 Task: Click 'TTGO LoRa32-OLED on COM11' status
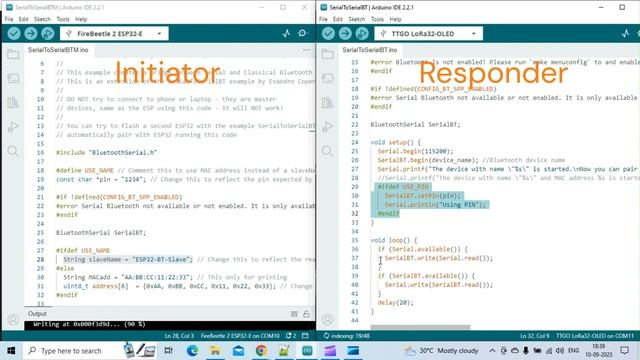595,336
